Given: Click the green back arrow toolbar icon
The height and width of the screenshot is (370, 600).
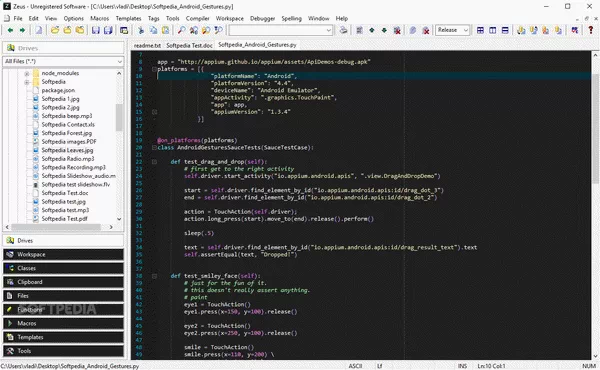Looking at the screenshot, I should [x=10, y=30].
